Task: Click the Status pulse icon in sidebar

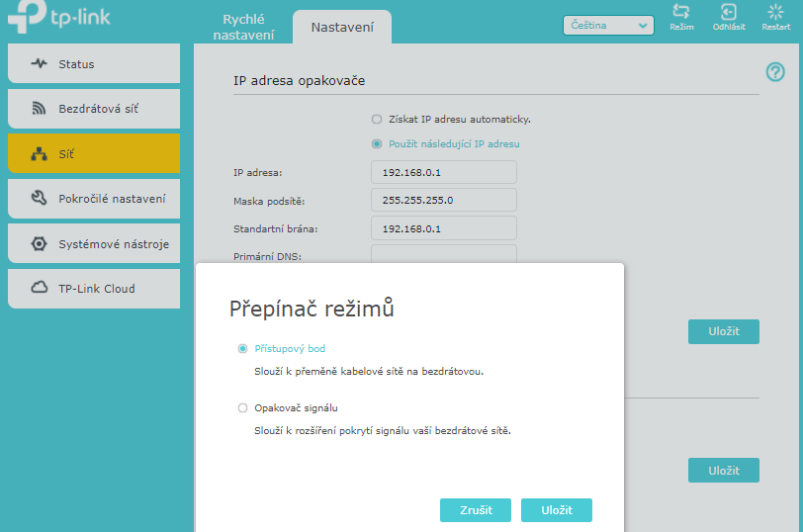Action: [40, 64]
